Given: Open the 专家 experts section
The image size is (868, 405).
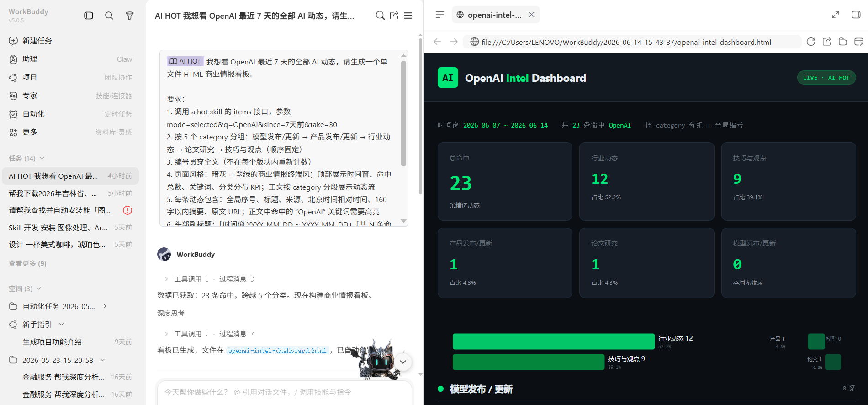Looking at the screenshot, I should [x=70, y=96].
